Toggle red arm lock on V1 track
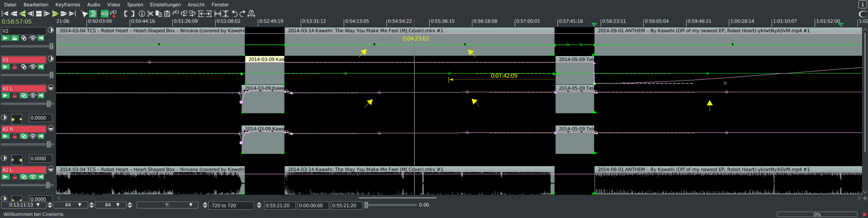This screenshot has width=868, height=218. 15,67
